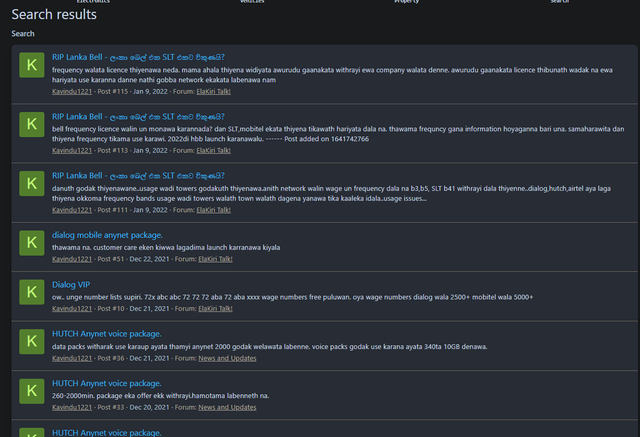Image resolution: width=640 pixels, height=437 pixels.
Task: Open the RIP Lanka Bell thread title above Post #111
Action: (138, 176)
